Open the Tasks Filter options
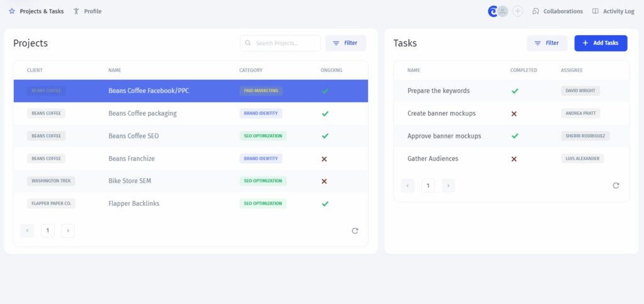Screen dimensions: 644x304 point(547,43)
